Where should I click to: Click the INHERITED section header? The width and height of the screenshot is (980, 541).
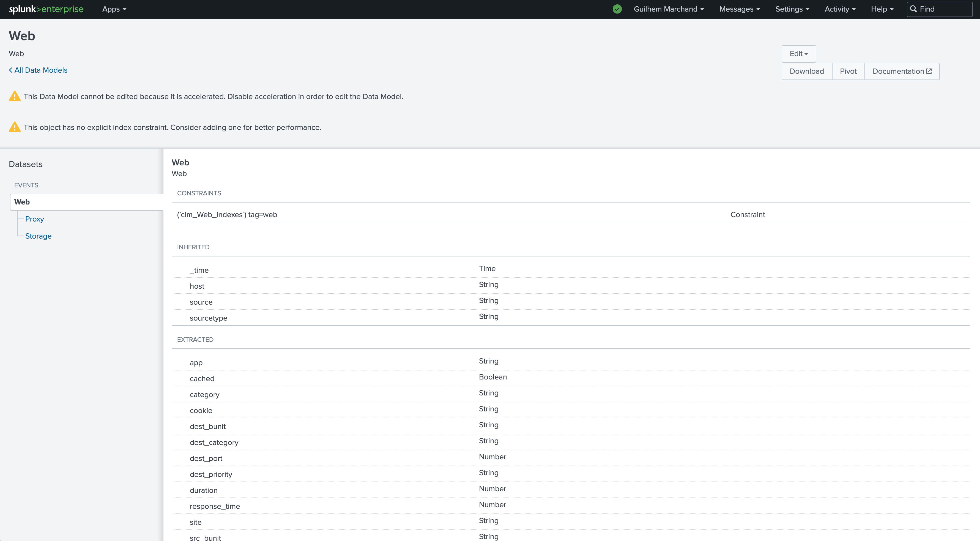pyautogui.click(x=193, y=247)
